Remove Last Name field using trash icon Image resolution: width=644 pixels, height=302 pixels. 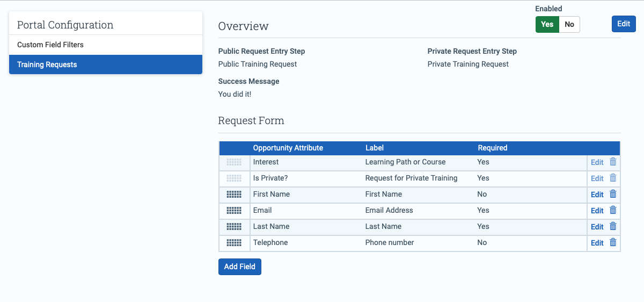point(613,226)
